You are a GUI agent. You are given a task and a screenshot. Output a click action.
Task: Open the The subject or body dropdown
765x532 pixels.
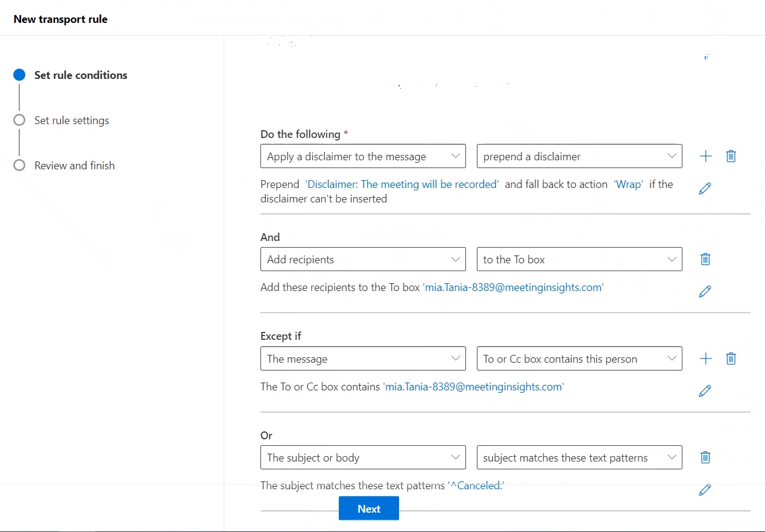click(363, 457)
